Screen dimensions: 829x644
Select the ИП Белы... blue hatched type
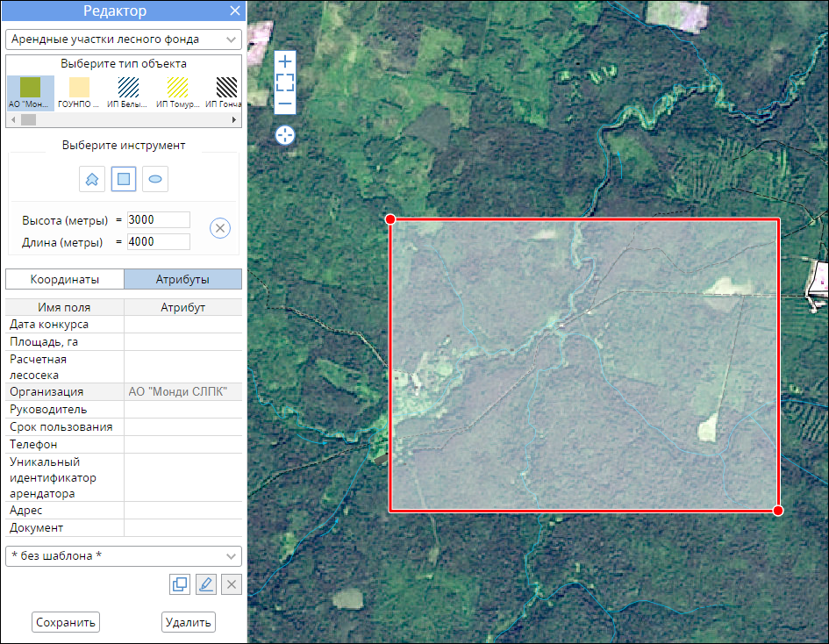coord(127,92)
